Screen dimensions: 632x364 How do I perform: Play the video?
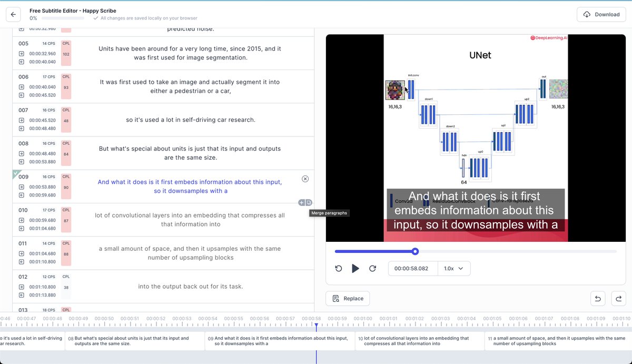point(355,269)
